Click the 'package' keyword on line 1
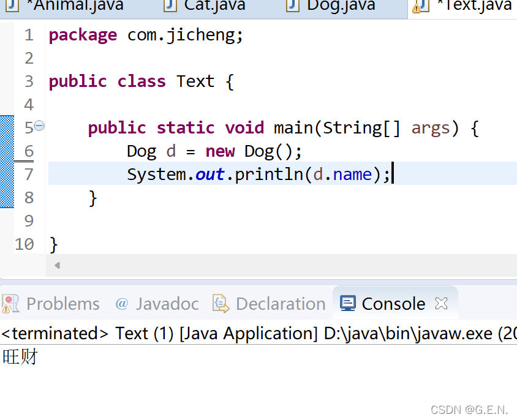The height and width of the screenshot is (420, 517). pyautogui.click(x=83, y=35)
